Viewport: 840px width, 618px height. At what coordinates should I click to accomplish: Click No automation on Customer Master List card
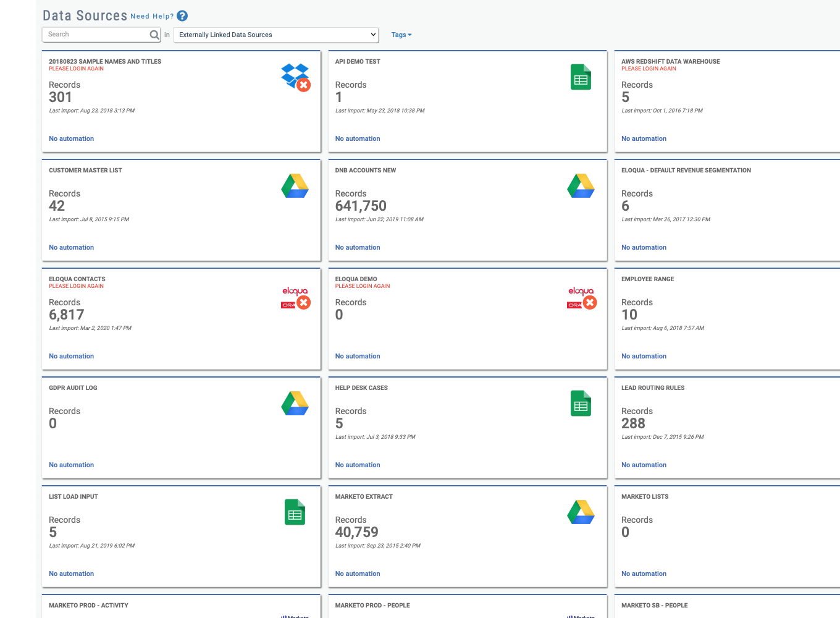(x=72, y=248)
